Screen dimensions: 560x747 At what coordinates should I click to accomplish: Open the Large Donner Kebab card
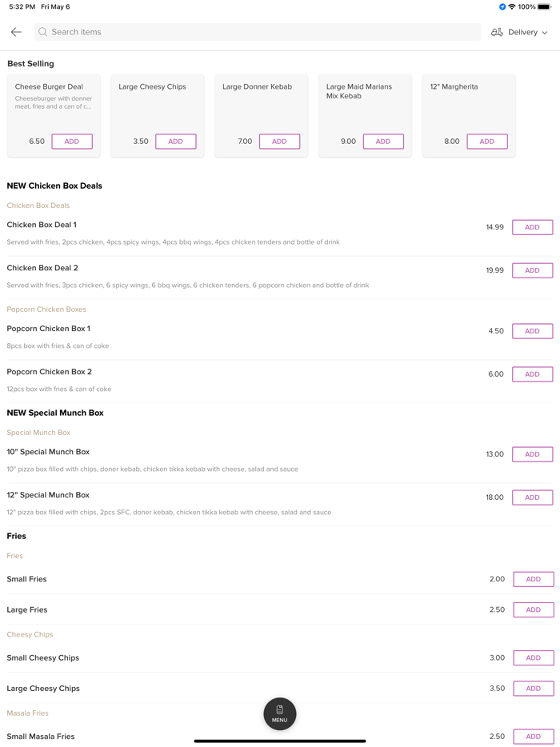point(261,104)
